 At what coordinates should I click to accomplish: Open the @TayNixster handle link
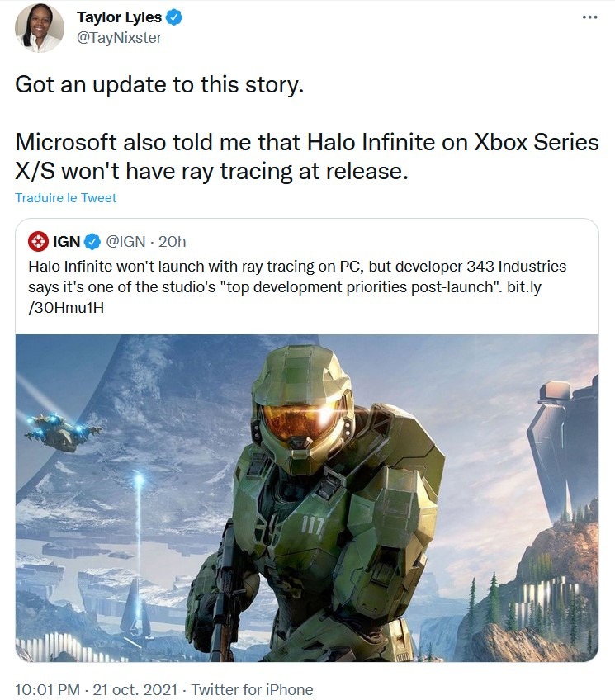119,38
